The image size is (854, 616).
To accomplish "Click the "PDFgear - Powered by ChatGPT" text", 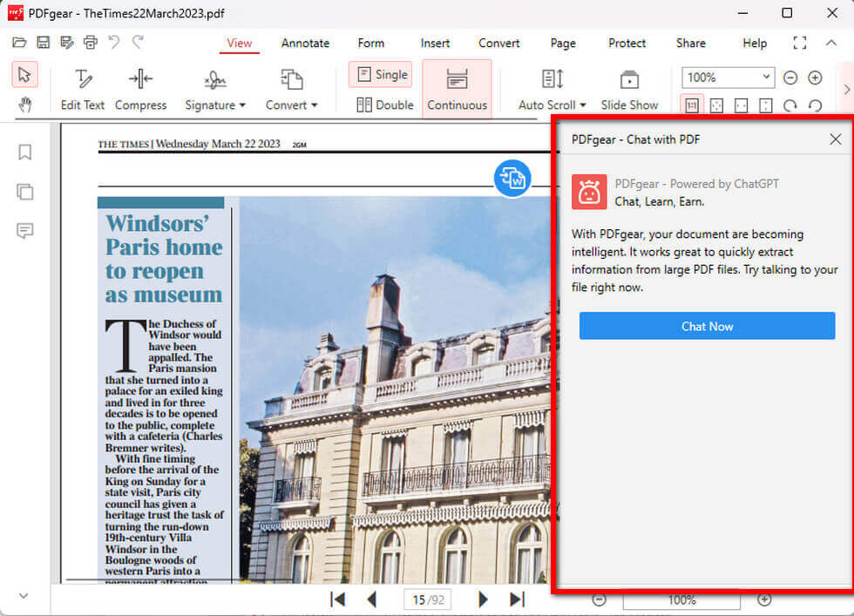I will (x=696, y=184).
